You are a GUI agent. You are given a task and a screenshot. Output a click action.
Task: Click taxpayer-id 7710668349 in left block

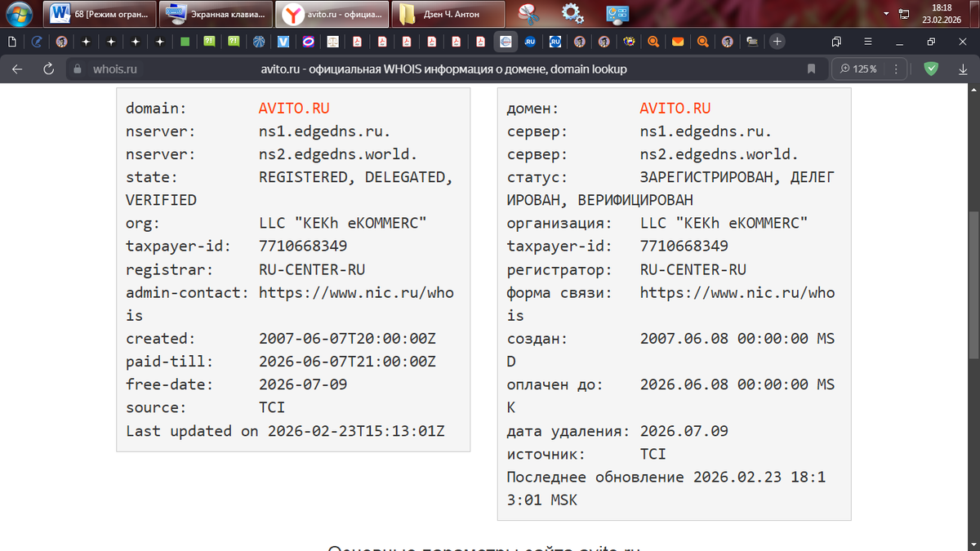[x=303, y=246]
